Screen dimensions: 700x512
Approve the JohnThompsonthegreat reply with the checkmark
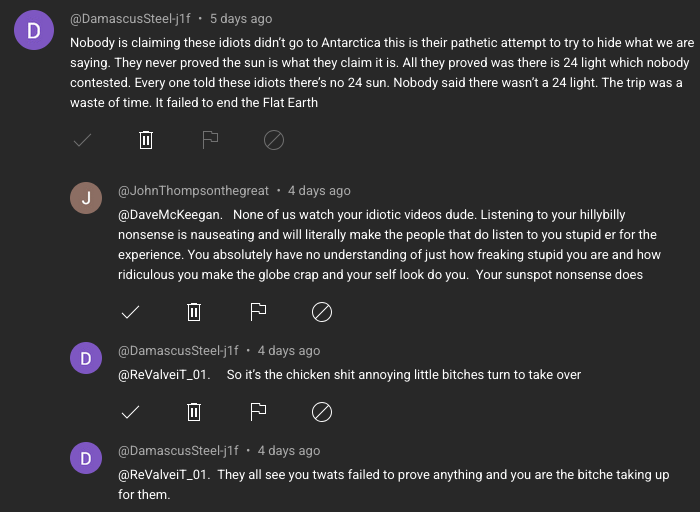pyautogui.click(x=130, y=312)
